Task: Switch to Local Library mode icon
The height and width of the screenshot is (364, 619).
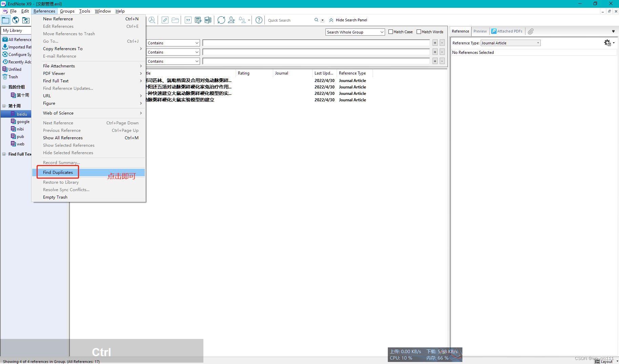Action: [x=6, y=20]
